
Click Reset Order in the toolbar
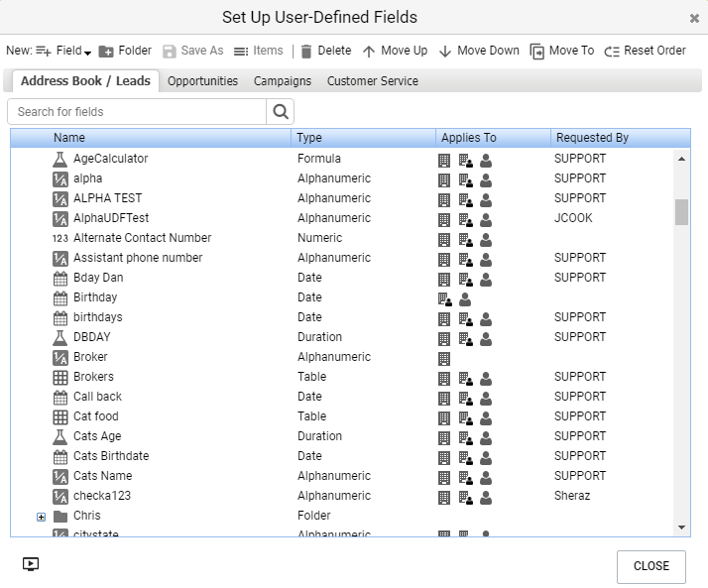click(646, 51)
